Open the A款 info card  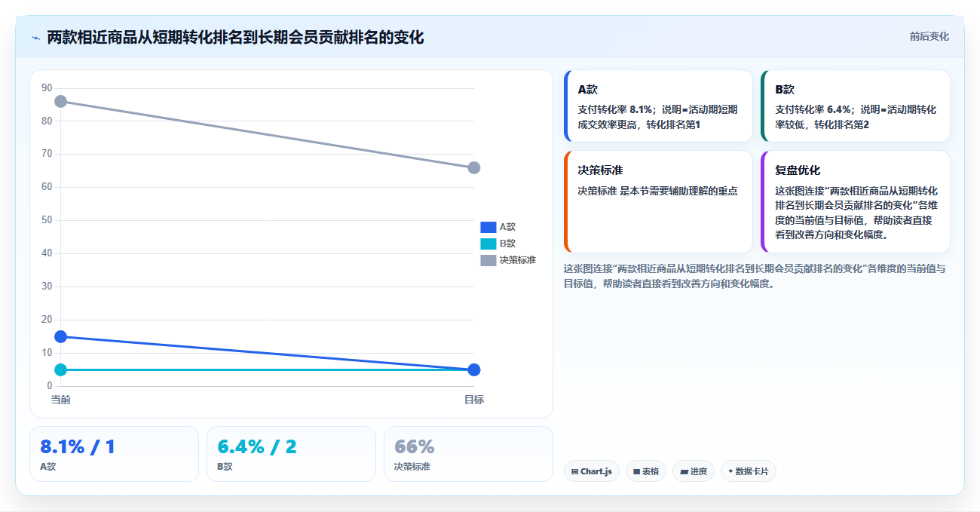click(x=658, y=106)
